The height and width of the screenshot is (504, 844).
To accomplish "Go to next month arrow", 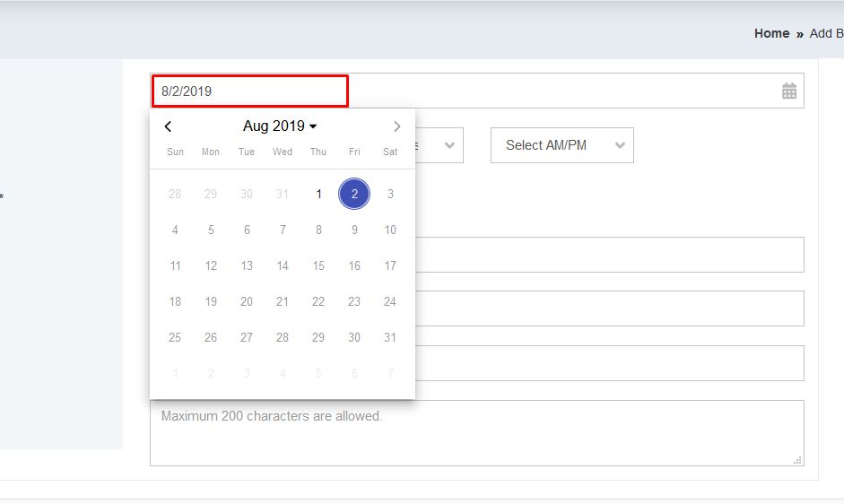I will 396,126.
